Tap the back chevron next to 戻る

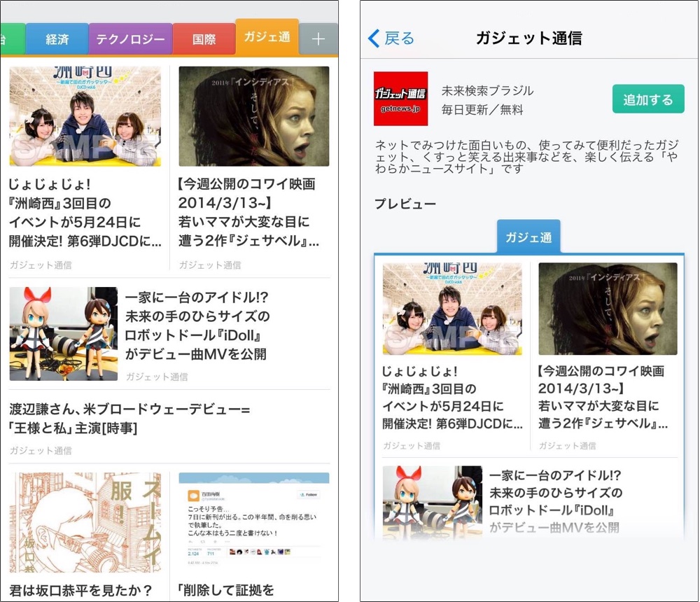pos(374,38)
